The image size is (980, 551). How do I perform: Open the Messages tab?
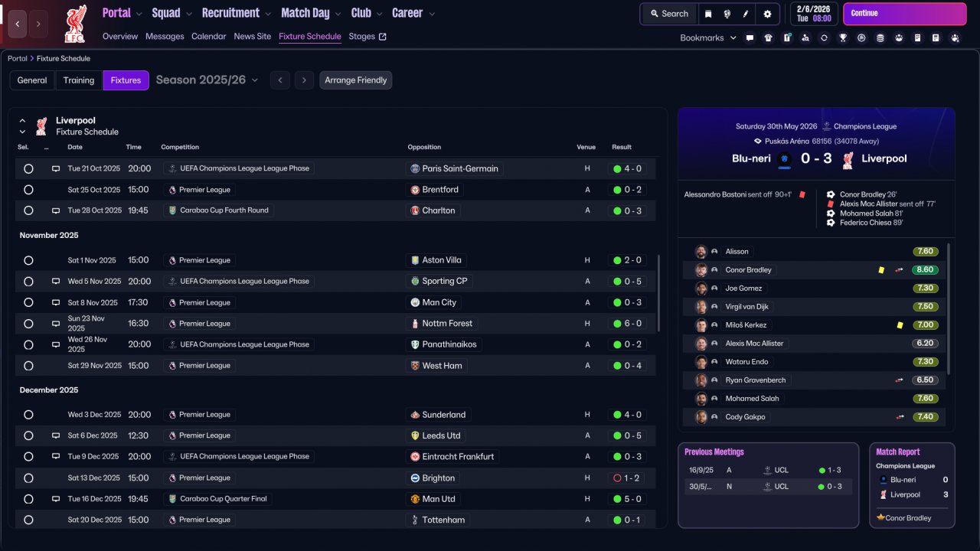point(165,37)
